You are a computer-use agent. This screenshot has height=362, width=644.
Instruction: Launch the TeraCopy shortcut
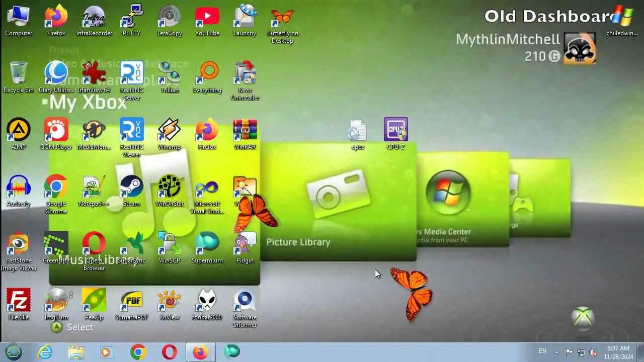tap(169, 21)
